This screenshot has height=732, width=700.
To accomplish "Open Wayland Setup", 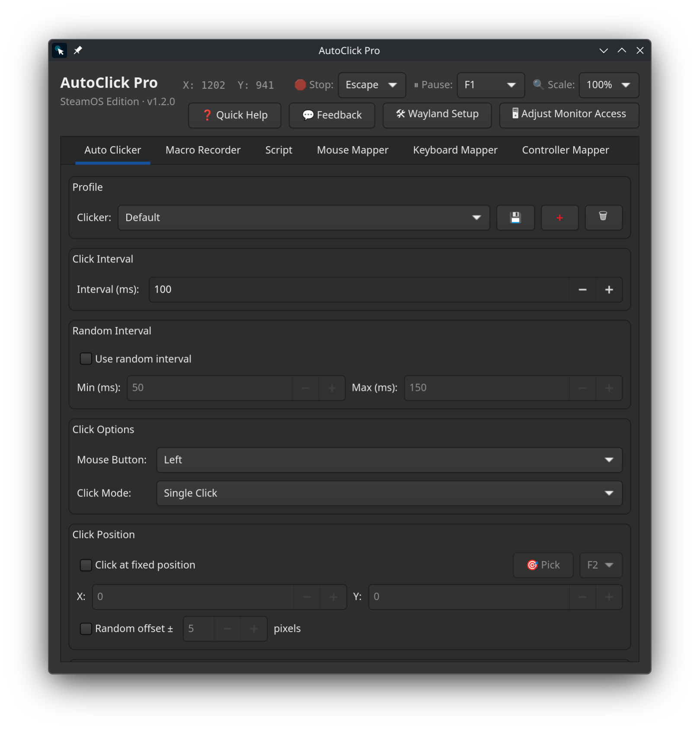I will click(437, 115).
